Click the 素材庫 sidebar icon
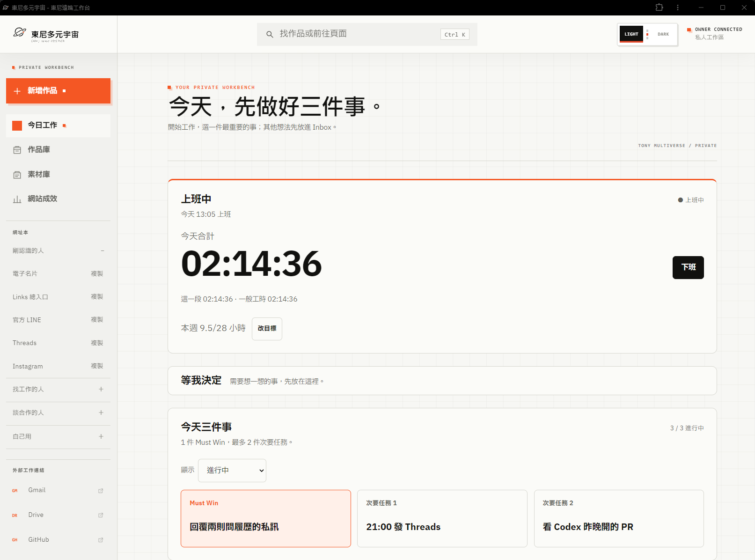Screen dimensions: 755x560 (x=17, y=175)
